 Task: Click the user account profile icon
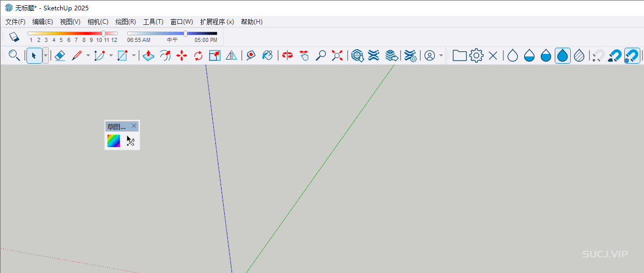(x=430, y=55)
